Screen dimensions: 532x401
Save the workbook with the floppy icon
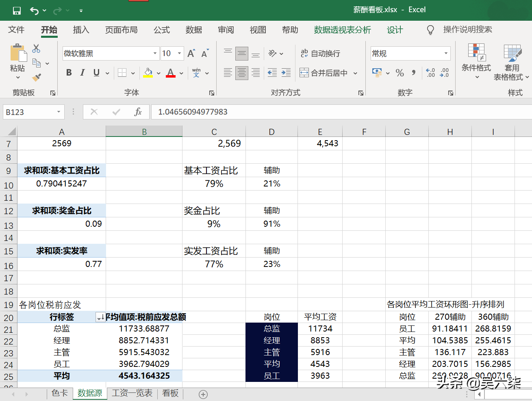coord(17,11)
